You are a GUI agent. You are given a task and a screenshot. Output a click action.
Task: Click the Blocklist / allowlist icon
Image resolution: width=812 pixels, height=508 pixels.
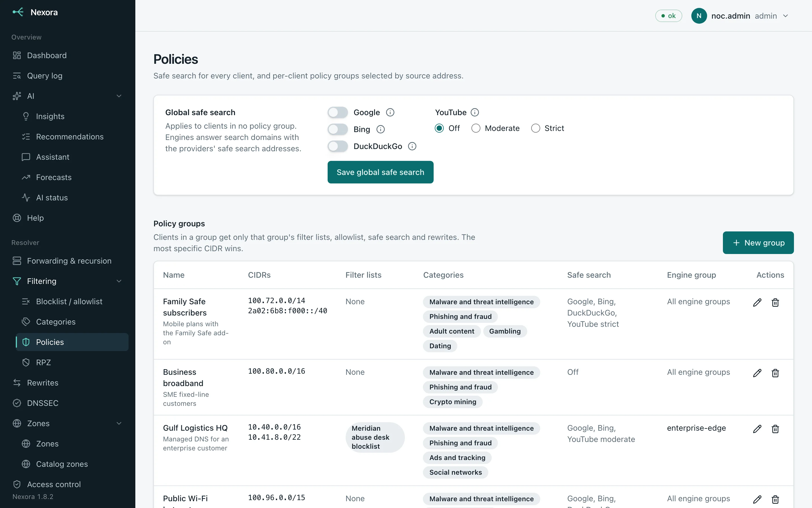26,301
